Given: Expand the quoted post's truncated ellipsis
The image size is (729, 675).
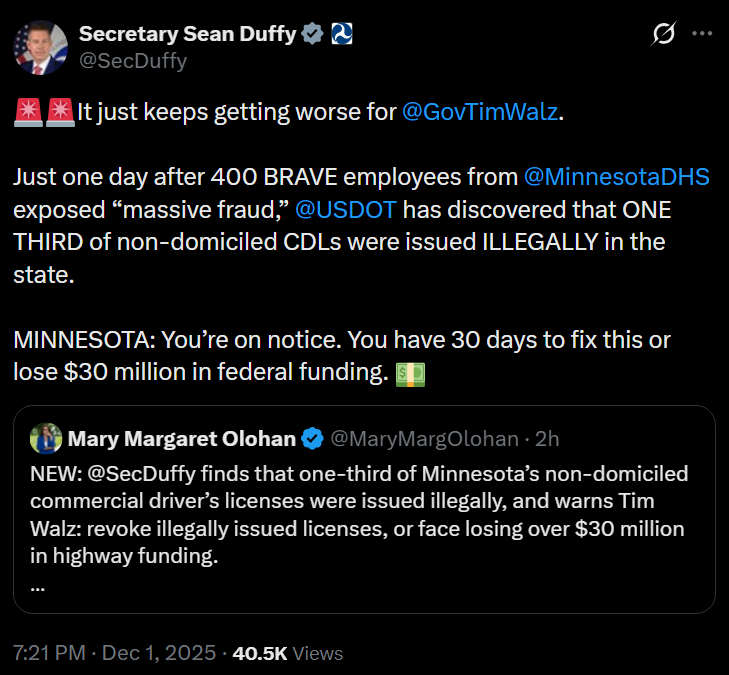Looking at the screenshot, I should [x=38, y=587].
